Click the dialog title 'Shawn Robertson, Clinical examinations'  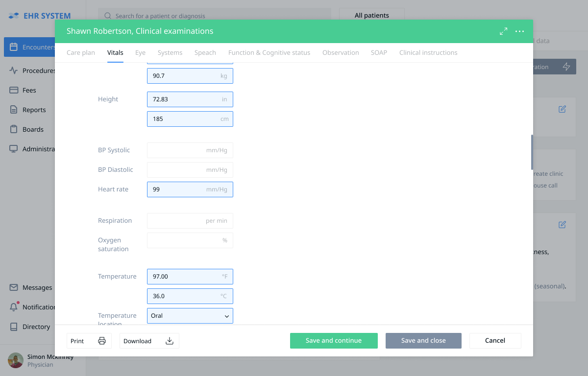click(x=140, y=31)
